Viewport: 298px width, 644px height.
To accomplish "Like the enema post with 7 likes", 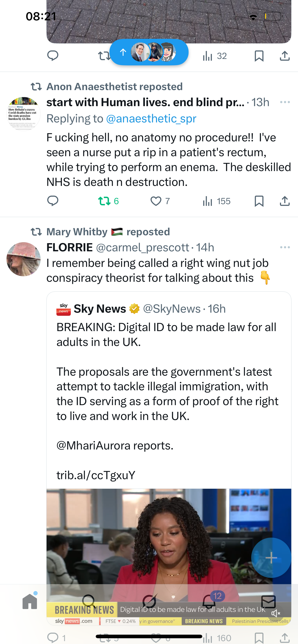I will 156,201.
